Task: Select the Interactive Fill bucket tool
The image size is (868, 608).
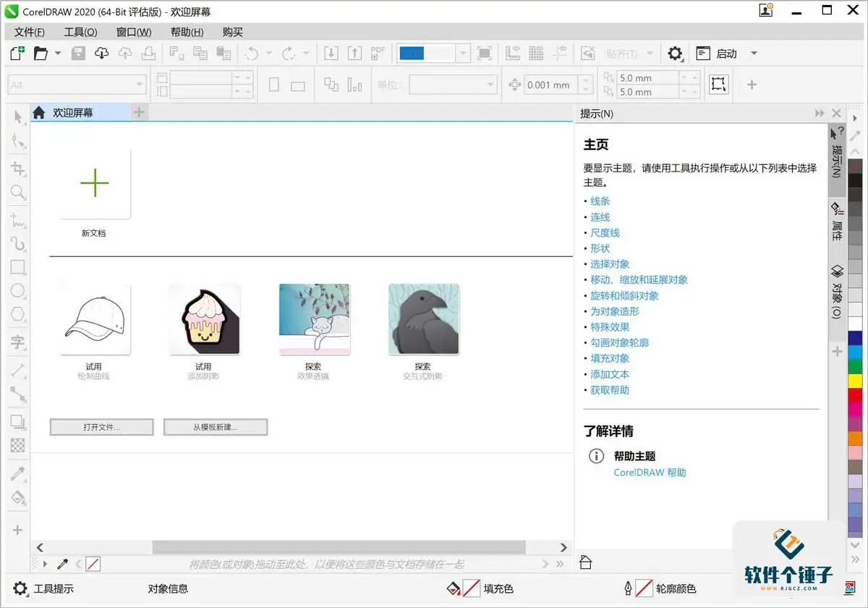Action: [x=18, y=497]
